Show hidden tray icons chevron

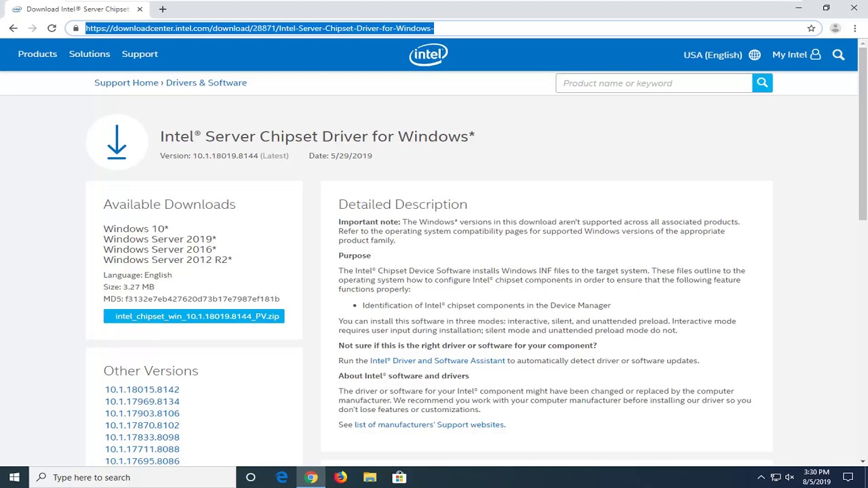pyautogui.click(x=761, y=477)
